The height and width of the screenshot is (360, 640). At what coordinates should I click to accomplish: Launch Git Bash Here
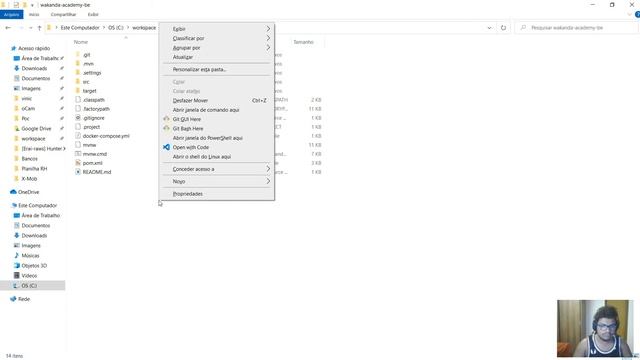(216, 129)
